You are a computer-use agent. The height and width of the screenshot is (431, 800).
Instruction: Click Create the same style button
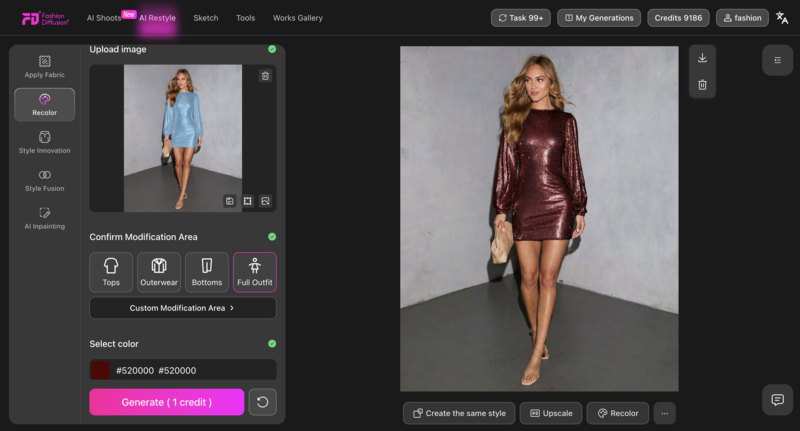pyautogui.click(x=459, y=413)
